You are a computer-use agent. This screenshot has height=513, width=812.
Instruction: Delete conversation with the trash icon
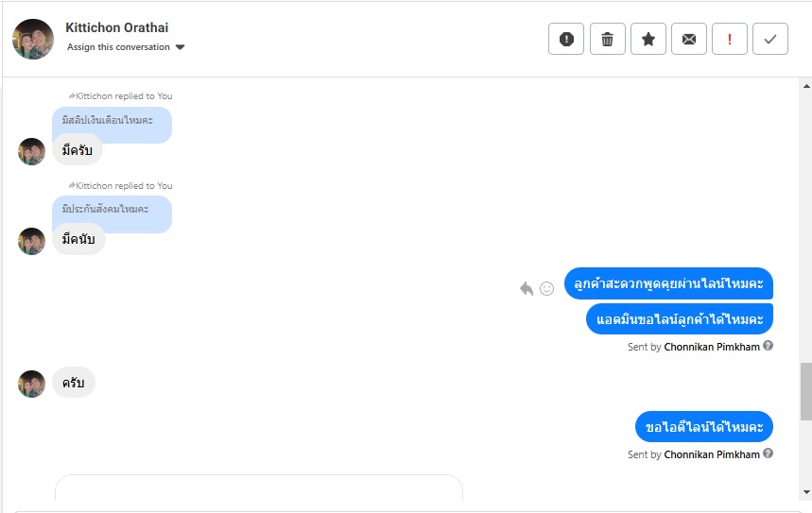[x=607, y=39]
